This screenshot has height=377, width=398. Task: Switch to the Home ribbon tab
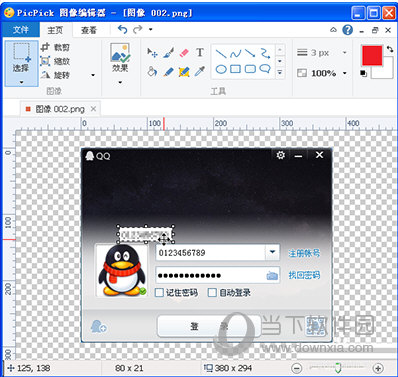pos(55,30)
